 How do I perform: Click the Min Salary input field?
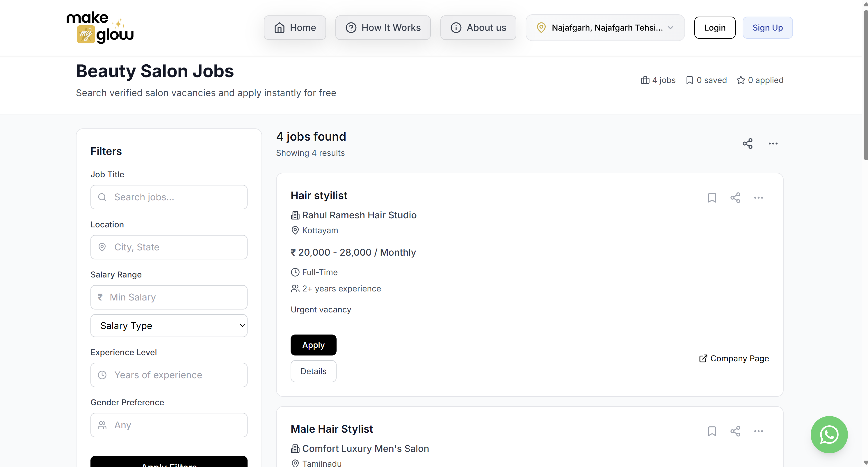(x=169, y=297)
